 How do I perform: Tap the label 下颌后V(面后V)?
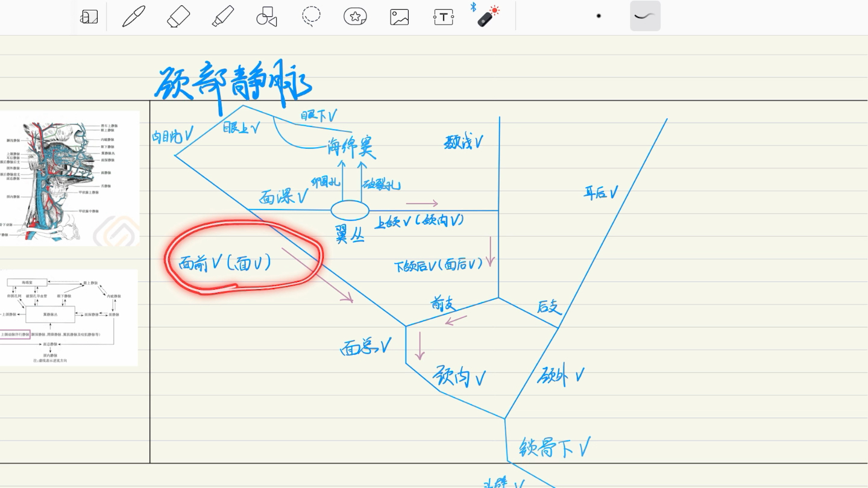[x=439, y=264]
